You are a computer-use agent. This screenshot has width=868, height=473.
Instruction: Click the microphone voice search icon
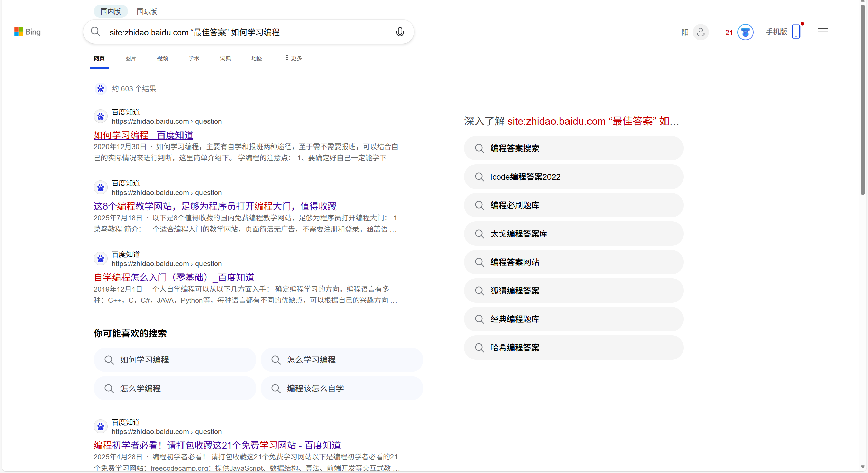[x=400, y=32]
